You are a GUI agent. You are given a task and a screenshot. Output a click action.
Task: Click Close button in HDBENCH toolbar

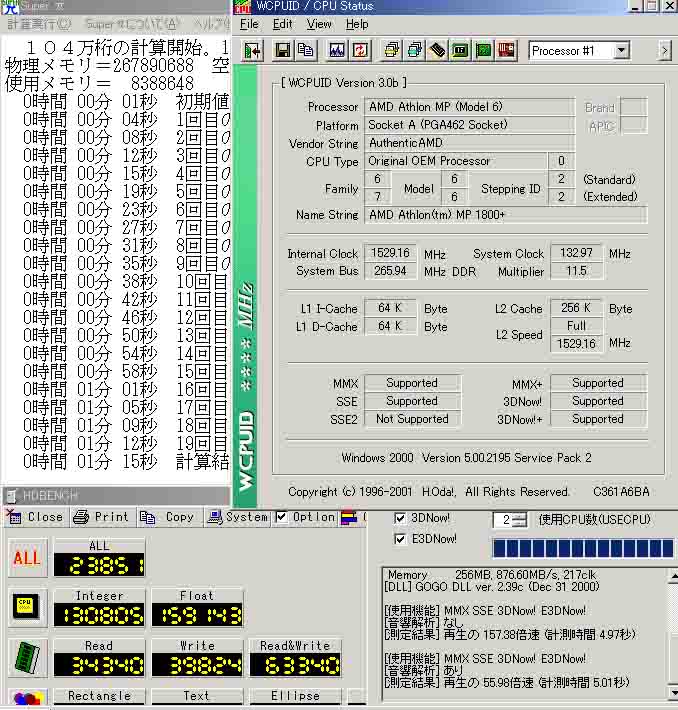click(x=35, y=517)
